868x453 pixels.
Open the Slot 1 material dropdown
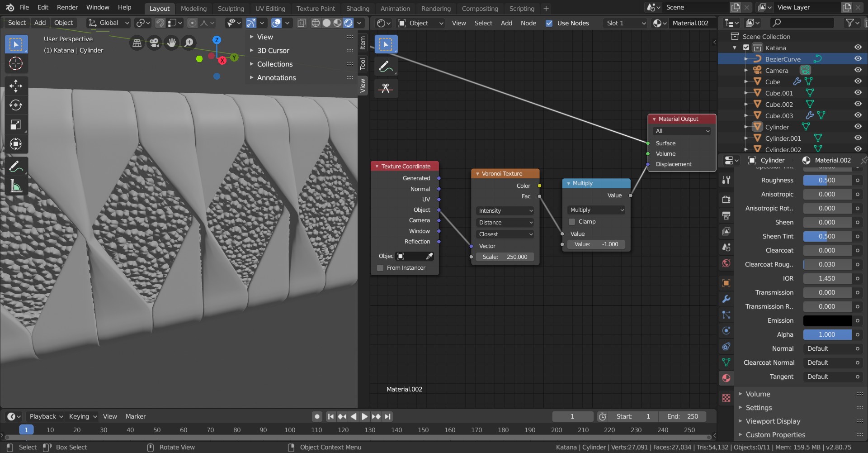click(626, 23)
